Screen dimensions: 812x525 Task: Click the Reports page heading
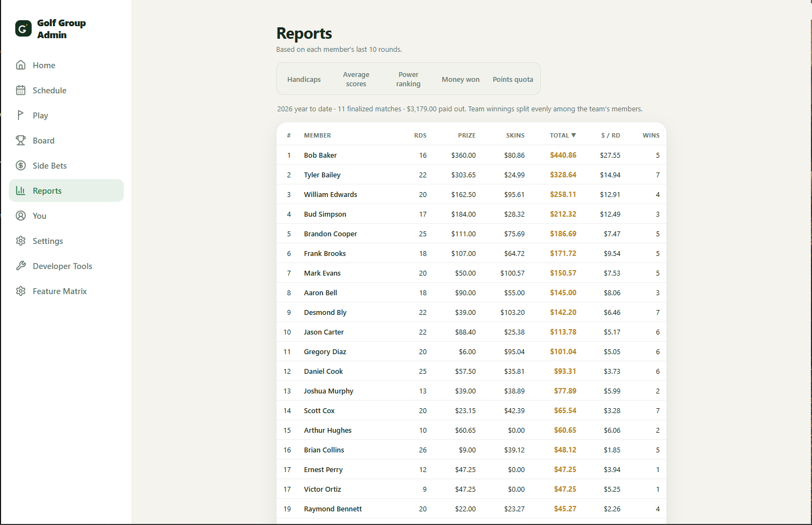(304, 33)
